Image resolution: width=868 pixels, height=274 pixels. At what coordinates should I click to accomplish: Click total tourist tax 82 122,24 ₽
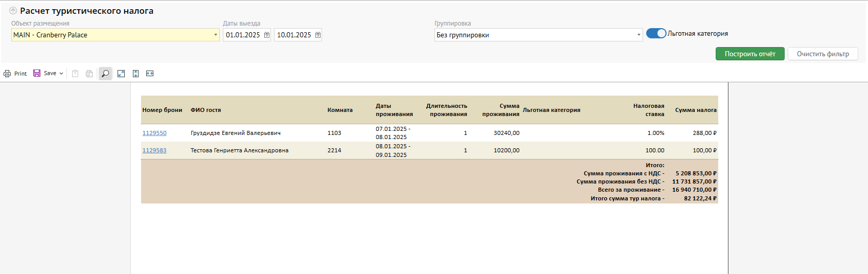[x=700, y=198]
